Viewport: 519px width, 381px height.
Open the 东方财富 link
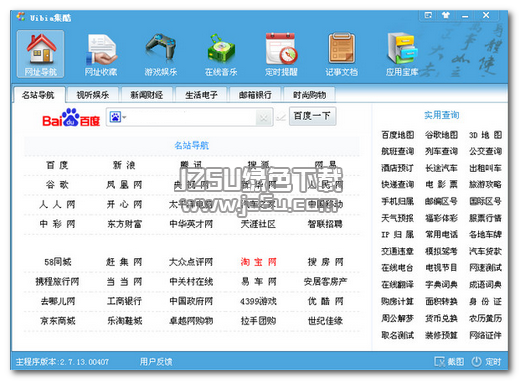124,224
